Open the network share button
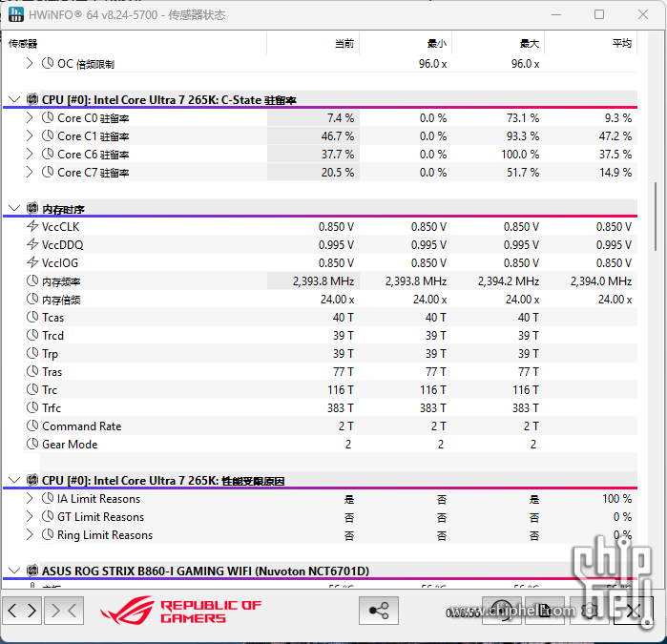 pyautogui.click(x=379, y=611)
